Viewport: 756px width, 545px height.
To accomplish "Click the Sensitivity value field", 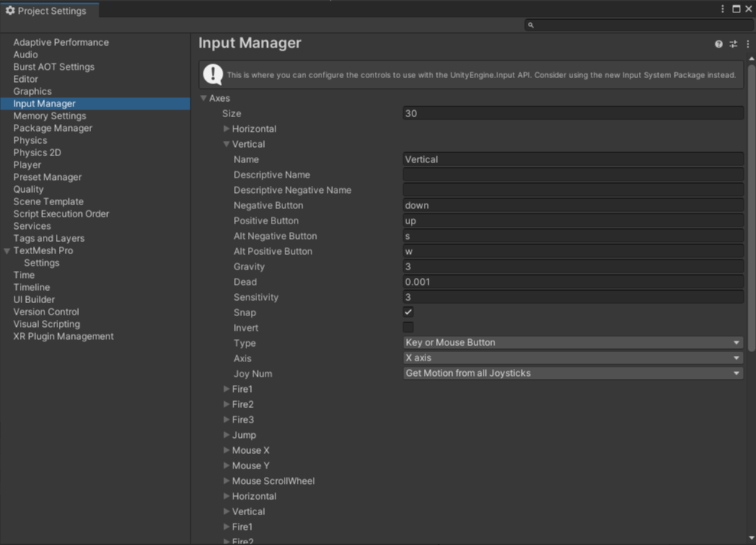I will tap(573, 297).
